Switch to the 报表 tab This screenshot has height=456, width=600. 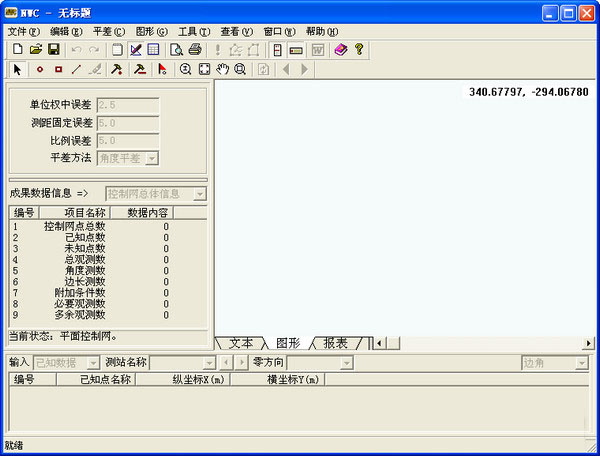pos(336,342)
